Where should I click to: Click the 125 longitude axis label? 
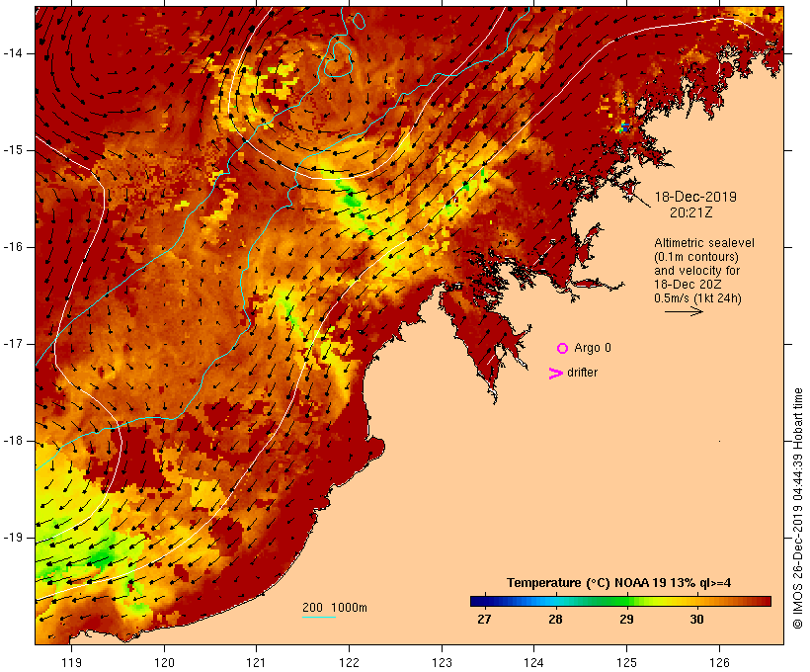627,662
